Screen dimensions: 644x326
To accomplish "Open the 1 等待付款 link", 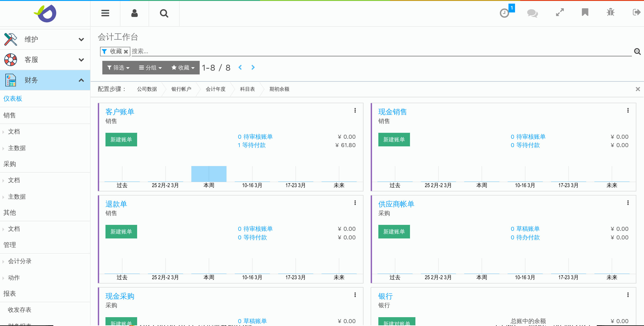I will [251, 145].
